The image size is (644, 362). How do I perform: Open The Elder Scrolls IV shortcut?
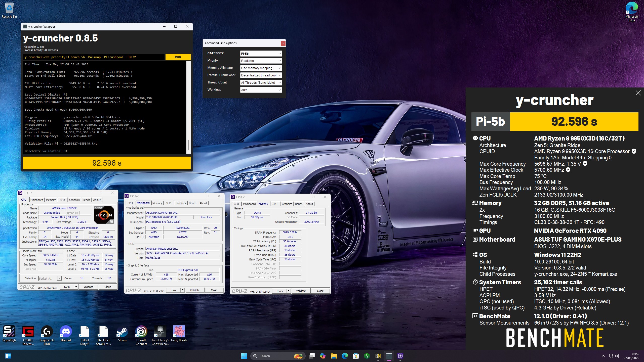coord(103,336)
